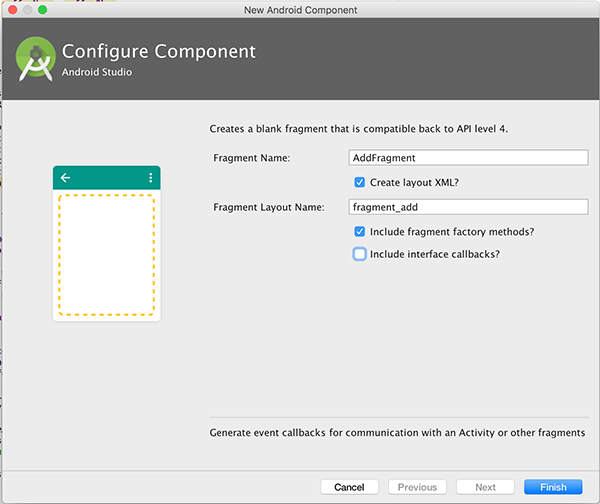The width and height of the screenshot is (600, 504).
Task: Click the Android Studio logo icon
Action: [35, 59]
